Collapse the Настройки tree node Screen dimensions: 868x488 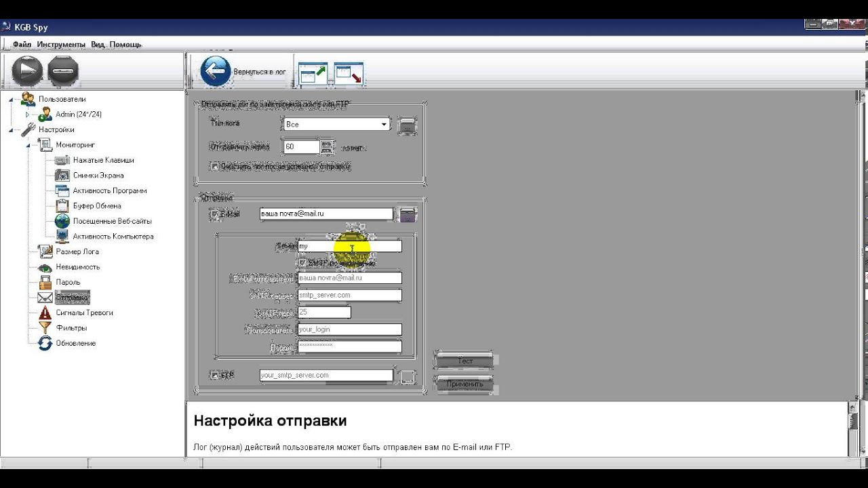click(11, 129)
